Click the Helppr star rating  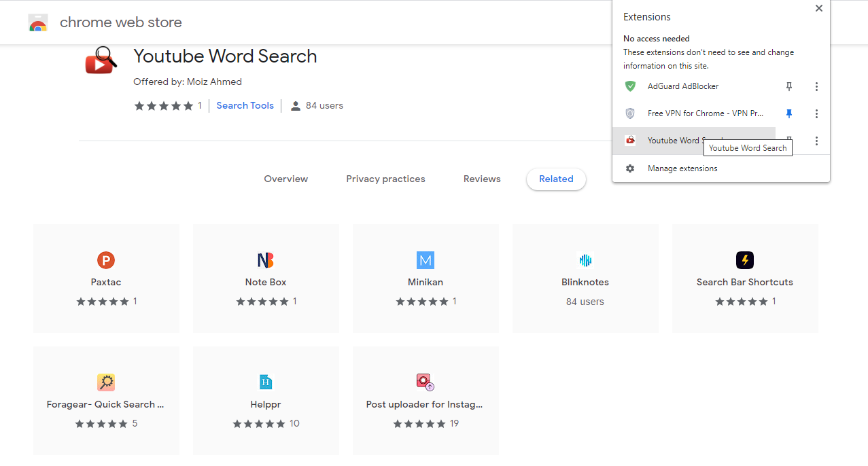click(260, 424)
